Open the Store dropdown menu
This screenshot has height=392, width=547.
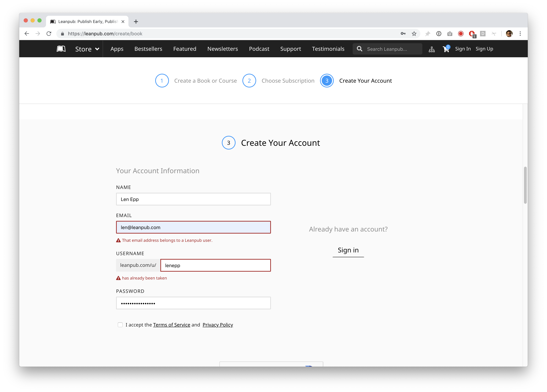pyautogui.click(x=87, y=49)
